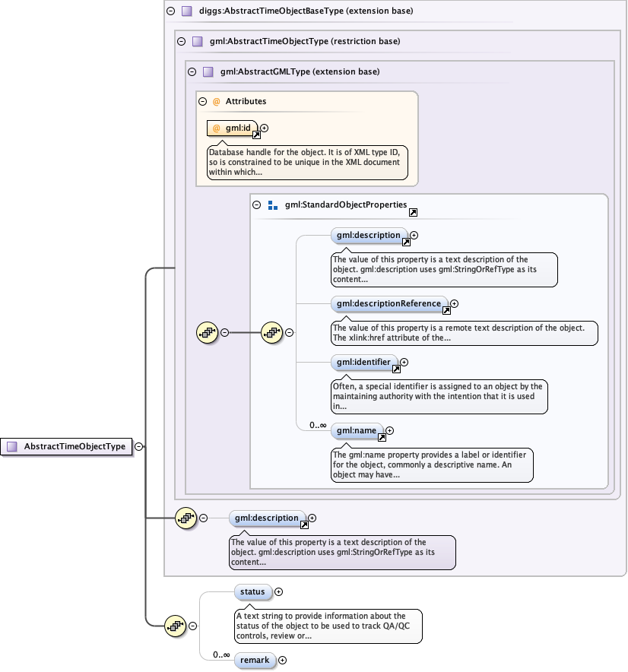Click the gml:StandardObjectProperties group icon
Image resolution: width=628 pixels, height=672 pixels.
click(x=273, y=205)
